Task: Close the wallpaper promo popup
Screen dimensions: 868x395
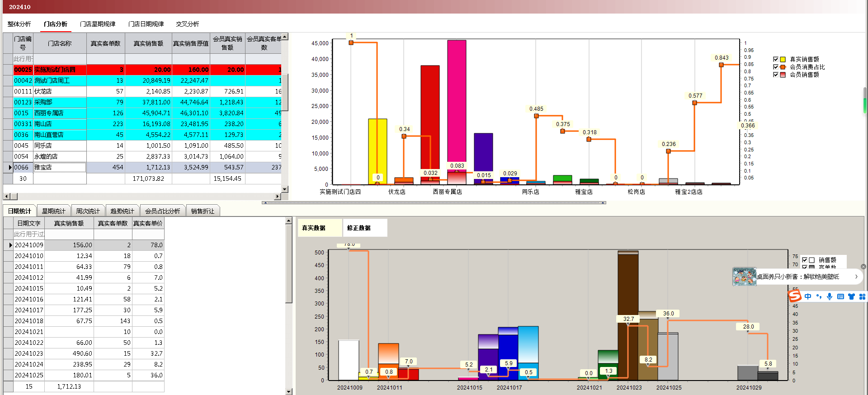Action: coord(863,267)
